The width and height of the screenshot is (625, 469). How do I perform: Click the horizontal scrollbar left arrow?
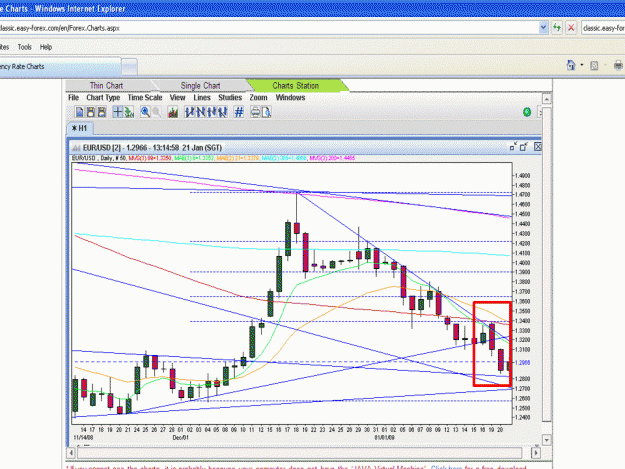71,453
